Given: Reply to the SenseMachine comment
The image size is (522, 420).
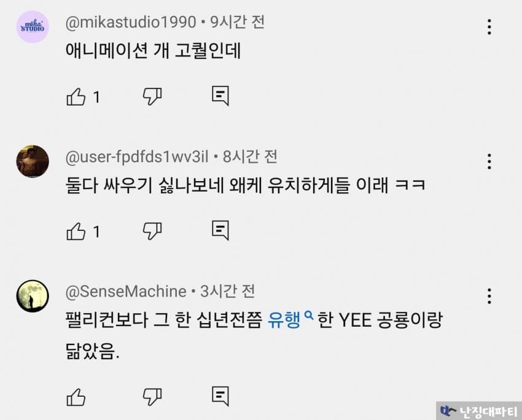Looking at the screenshot, I should point(220,395).
